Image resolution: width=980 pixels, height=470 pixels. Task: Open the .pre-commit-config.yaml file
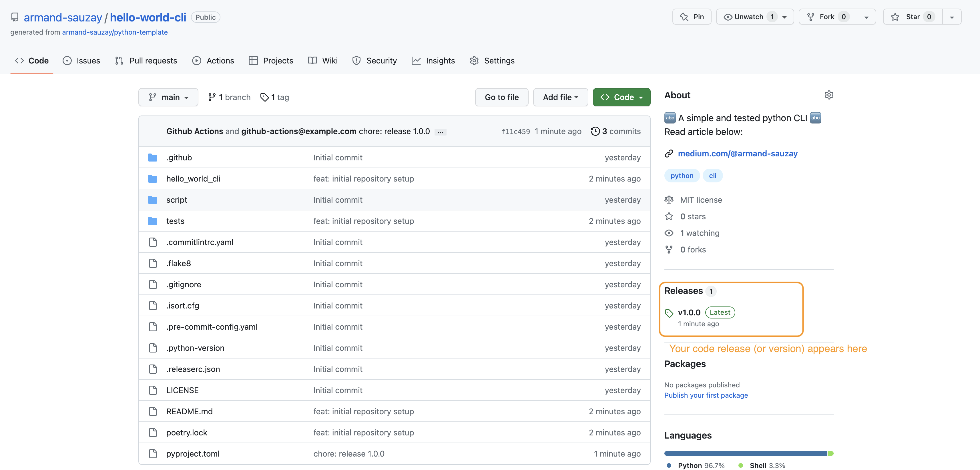point(212,327)
